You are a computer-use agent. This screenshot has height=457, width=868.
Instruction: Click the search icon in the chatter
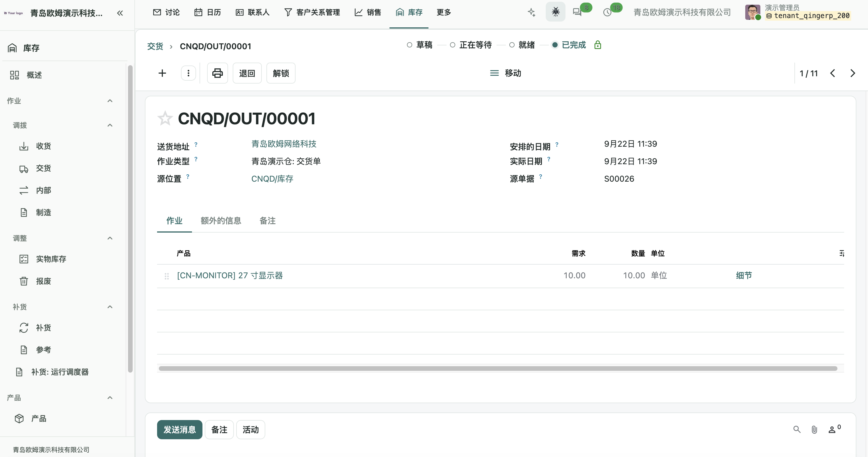tap(796, 429)
